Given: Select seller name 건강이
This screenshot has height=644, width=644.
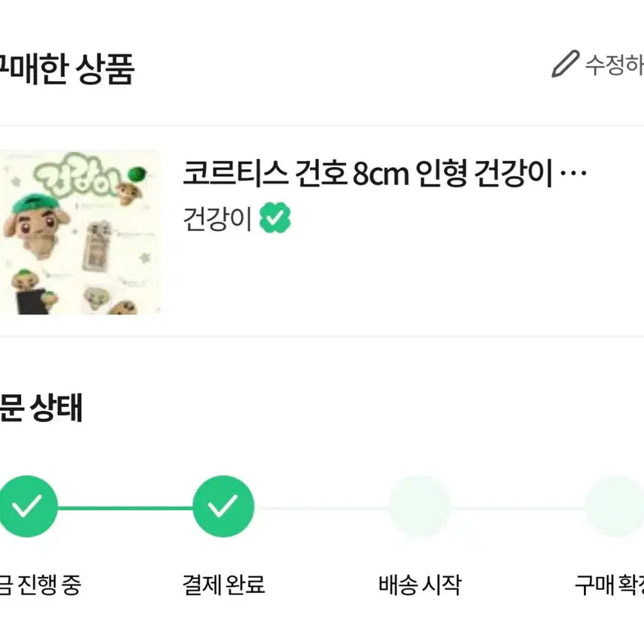Looking at the screenshot, I should click(217, 218).
